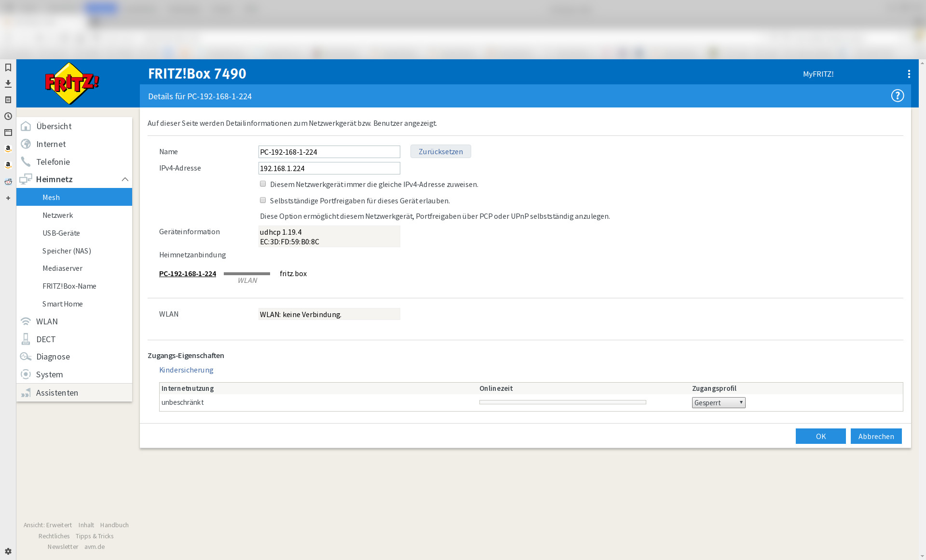Image resolution: width=926 pixels, height=560 pixels.
Task: Click the FRITZ! logo
Action: [72, 83]
